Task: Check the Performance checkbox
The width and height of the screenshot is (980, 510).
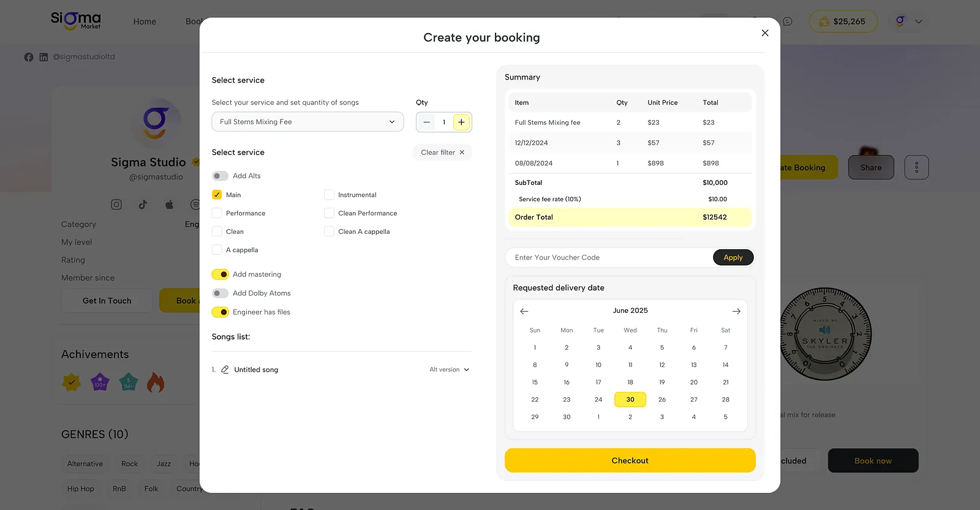Action: click(x=217, y=213)
